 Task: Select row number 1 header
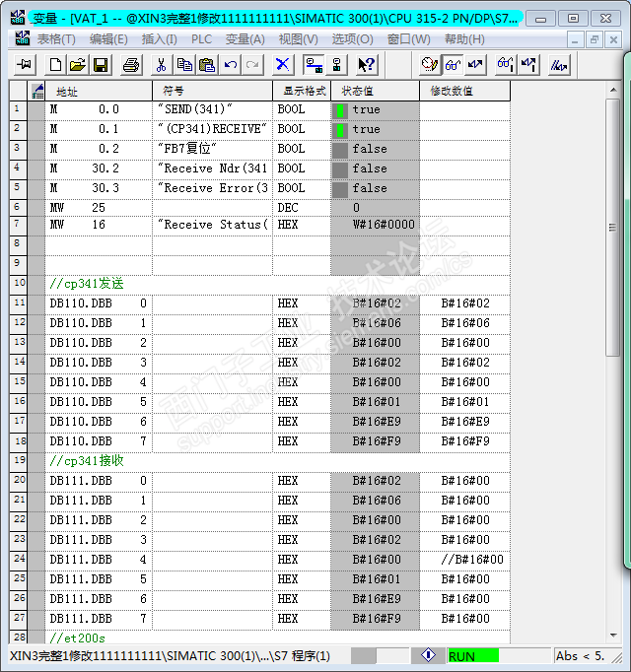[x=18, y=111]
